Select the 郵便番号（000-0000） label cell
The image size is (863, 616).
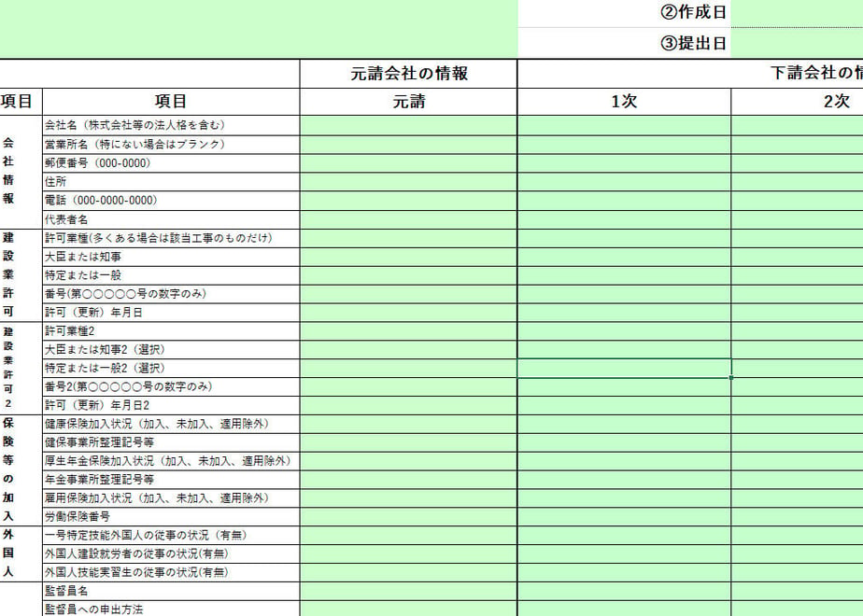coord(171,163)
